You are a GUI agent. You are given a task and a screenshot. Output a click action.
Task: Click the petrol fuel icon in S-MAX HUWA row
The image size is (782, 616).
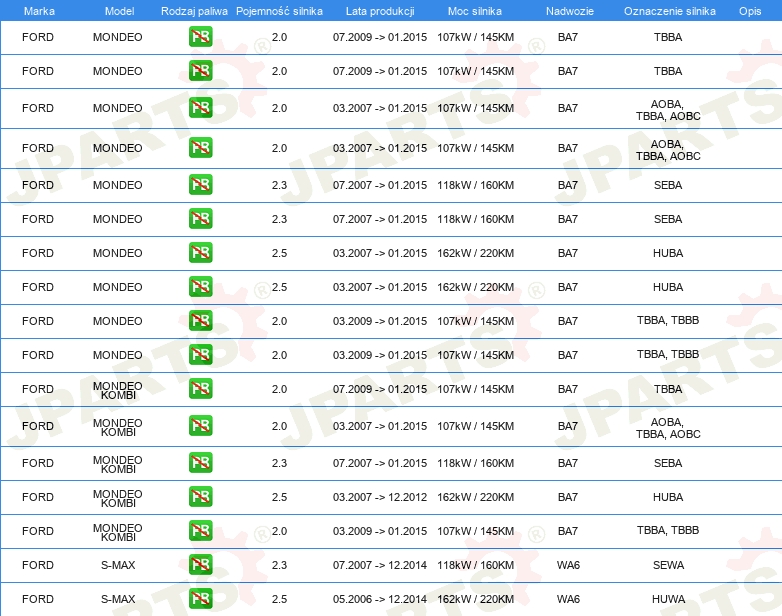pos(200,599)
